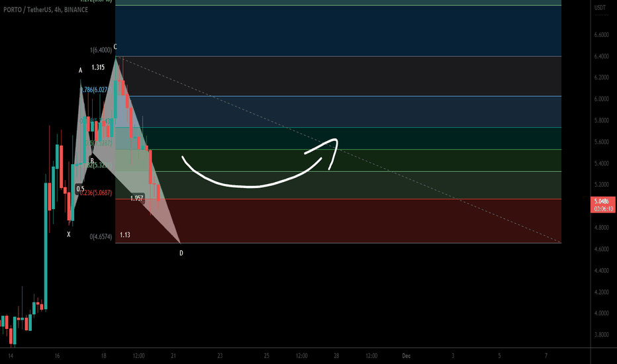The height and width of the screenshot is (364, 617).
Task: Click the 5.8000 price axis label
Action: pyautogui.click(x=602, y=120)
